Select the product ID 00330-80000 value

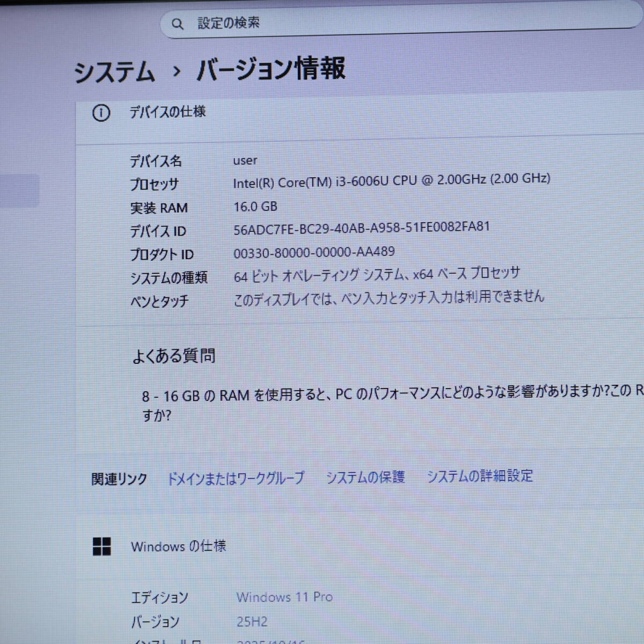click(x=314, y=252)
